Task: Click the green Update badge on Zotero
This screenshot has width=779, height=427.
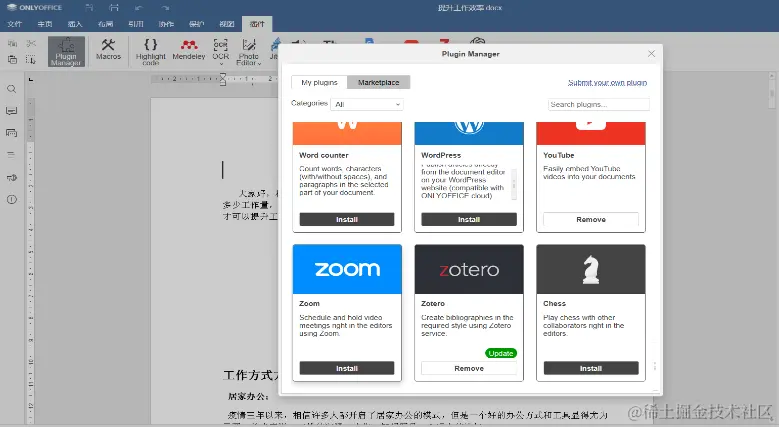Action: click(501, 353)
